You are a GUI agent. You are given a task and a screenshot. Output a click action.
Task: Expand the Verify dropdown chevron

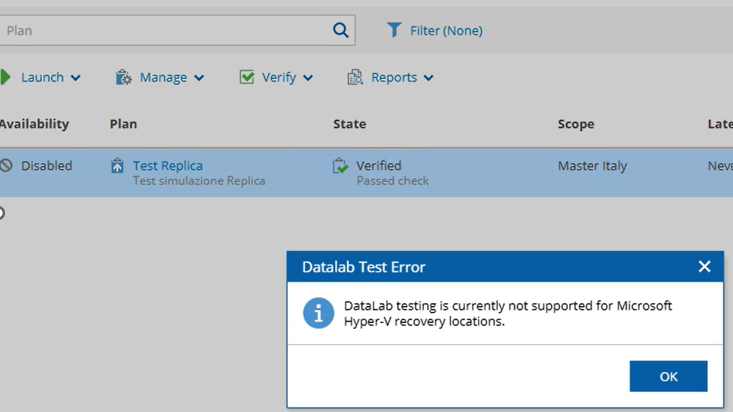[x=308, y=78]
